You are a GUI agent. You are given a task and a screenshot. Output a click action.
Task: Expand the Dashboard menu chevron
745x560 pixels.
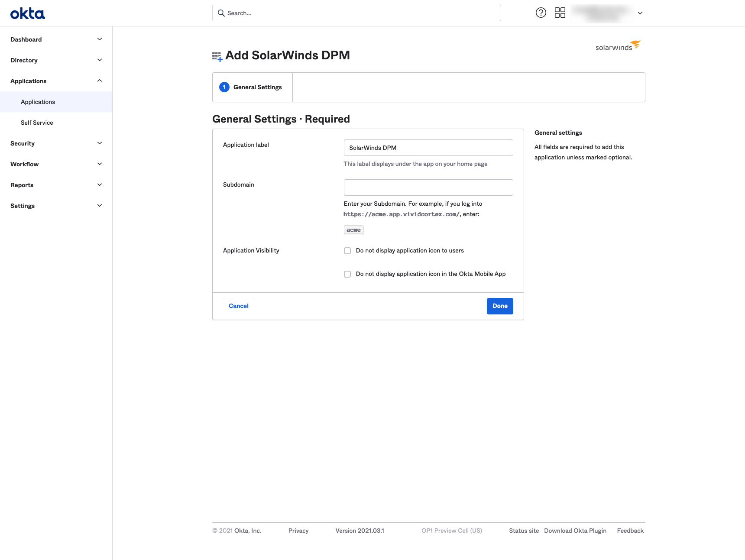(x=100, y=39)
